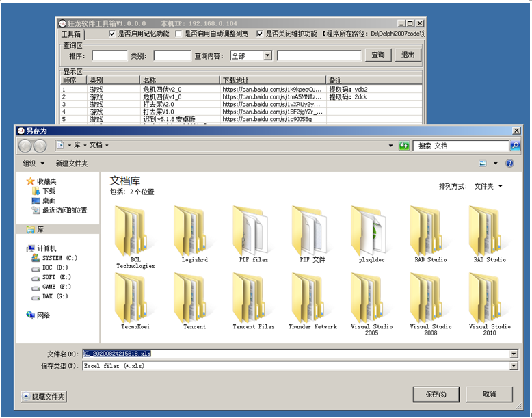The image size is (532, 418).
Task: Select DOC (D:) drive
Action: (x=50, y=267)
